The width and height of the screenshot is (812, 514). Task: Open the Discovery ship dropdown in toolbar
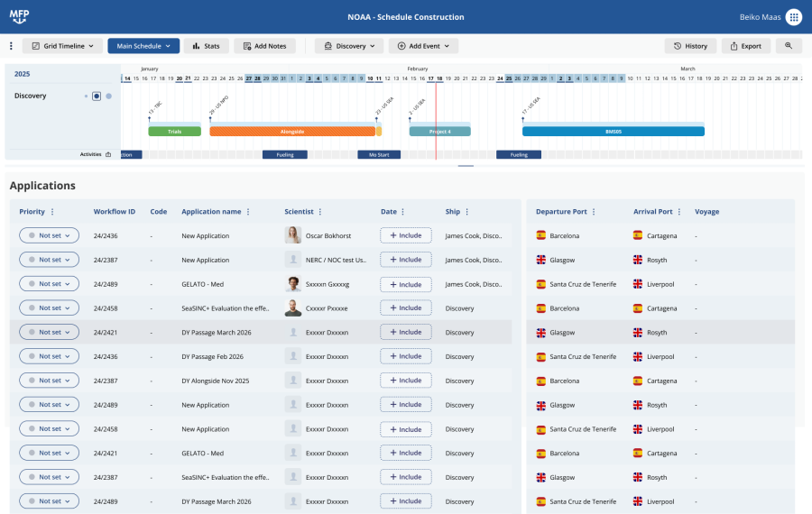point(349,46)
